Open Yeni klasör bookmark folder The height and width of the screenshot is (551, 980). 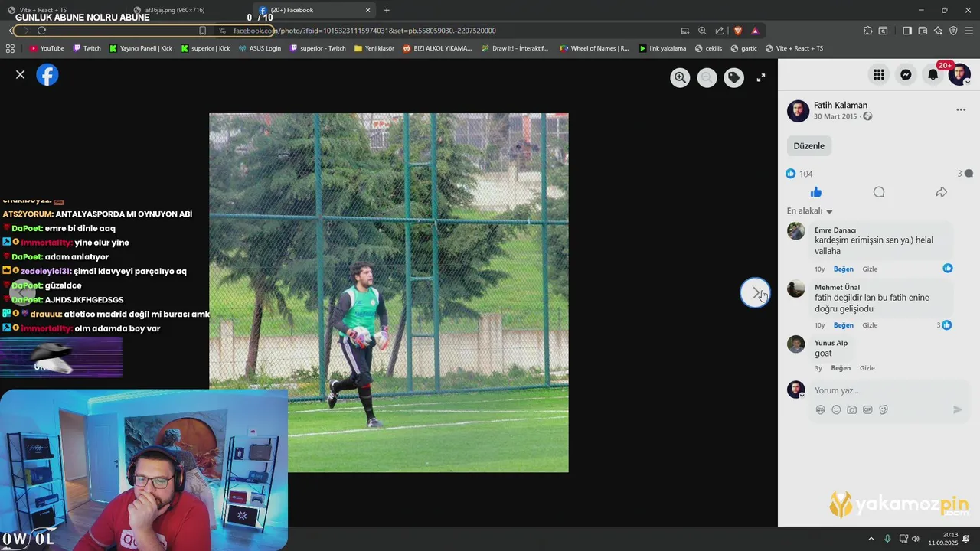tap(374, 48)
